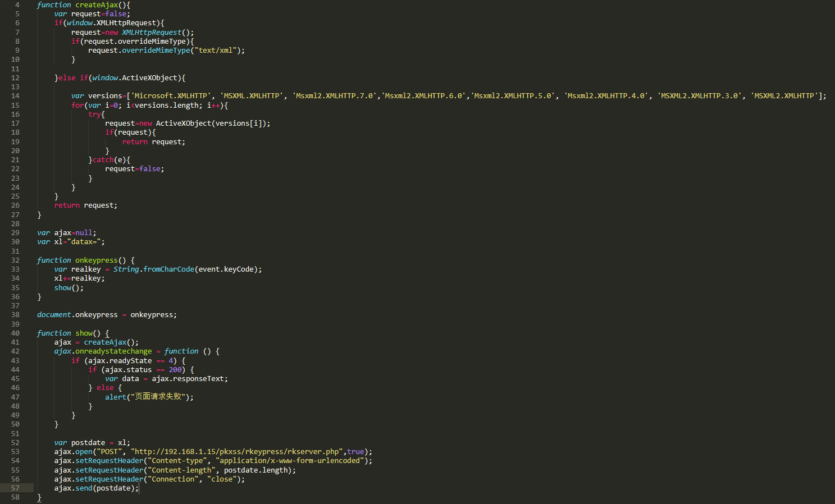The image size is (835, 504).
Task: Click the italic document keyword on line 38
Action: (x=54, y=315)
